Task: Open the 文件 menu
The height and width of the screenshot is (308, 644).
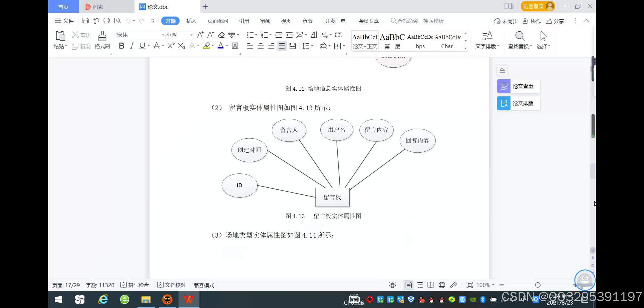Action: coord(64,21)
